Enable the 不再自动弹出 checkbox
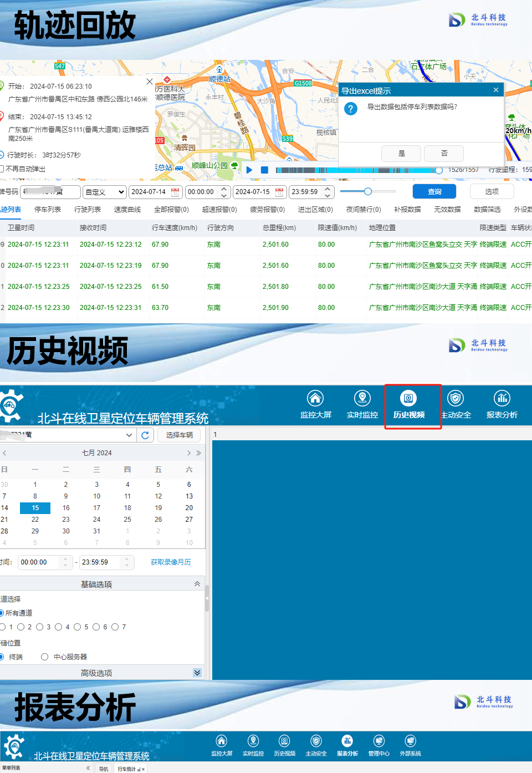532x773 pixels. tap(2, 169)
